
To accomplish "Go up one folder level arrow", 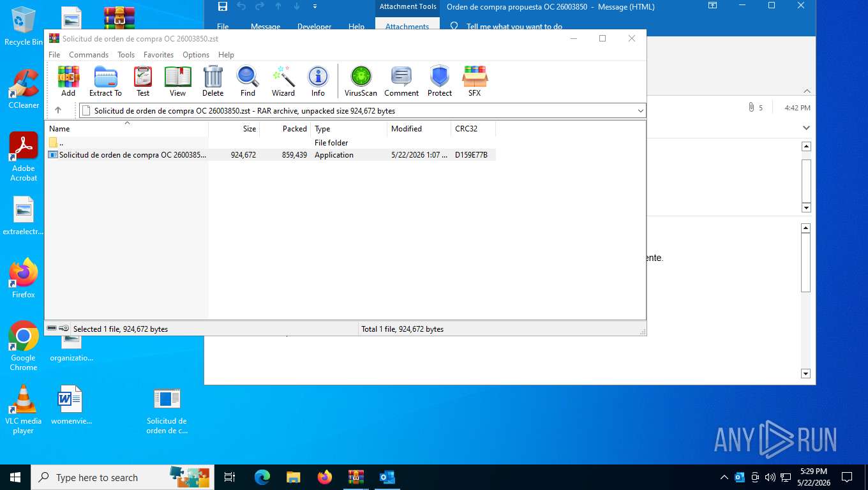I will [x=58, y=110].
